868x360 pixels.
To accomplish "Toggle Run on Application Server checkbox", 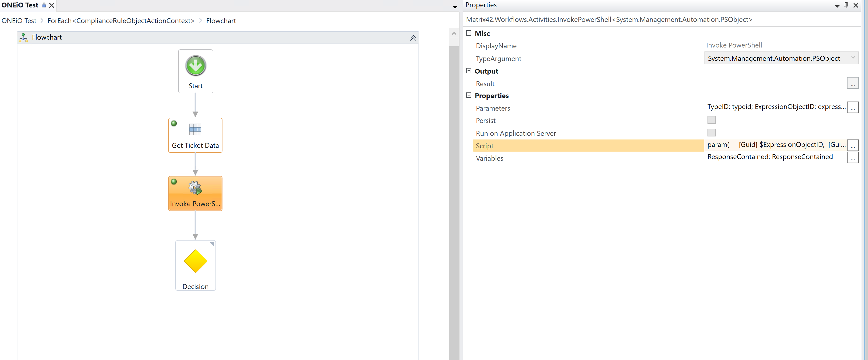I will click(711, 133).
